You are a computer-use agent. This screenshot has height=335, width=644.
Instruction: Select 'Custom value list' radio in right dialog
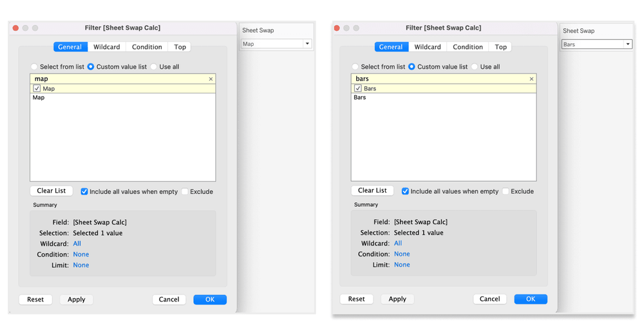click(x=412, y=66)
